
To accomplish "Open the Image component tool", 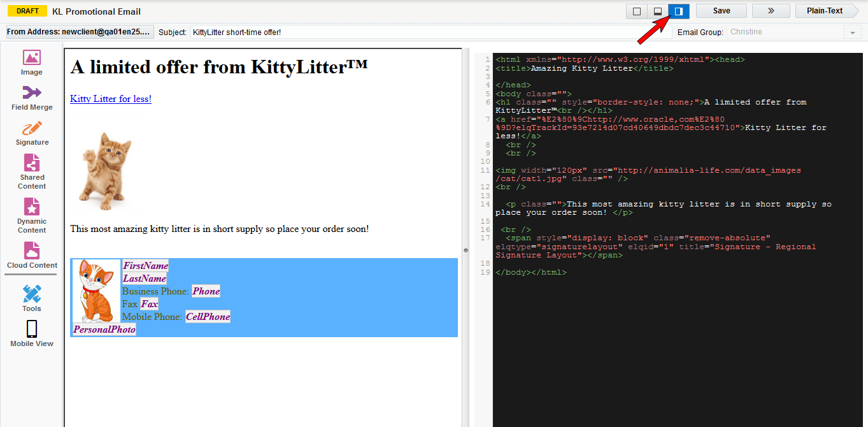I will [32, 62].
